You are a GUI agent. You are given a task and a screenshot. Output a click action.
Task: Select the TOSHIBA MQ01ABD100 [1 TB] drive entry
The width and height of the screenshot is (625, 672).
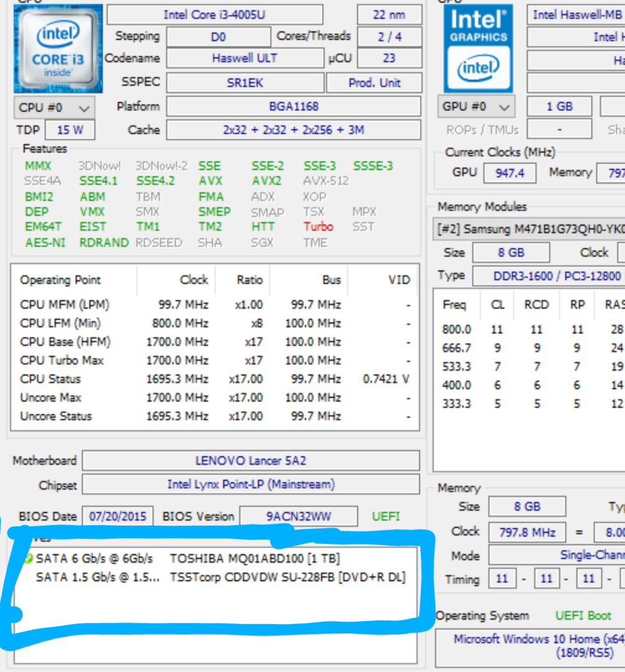coord(215,558)
